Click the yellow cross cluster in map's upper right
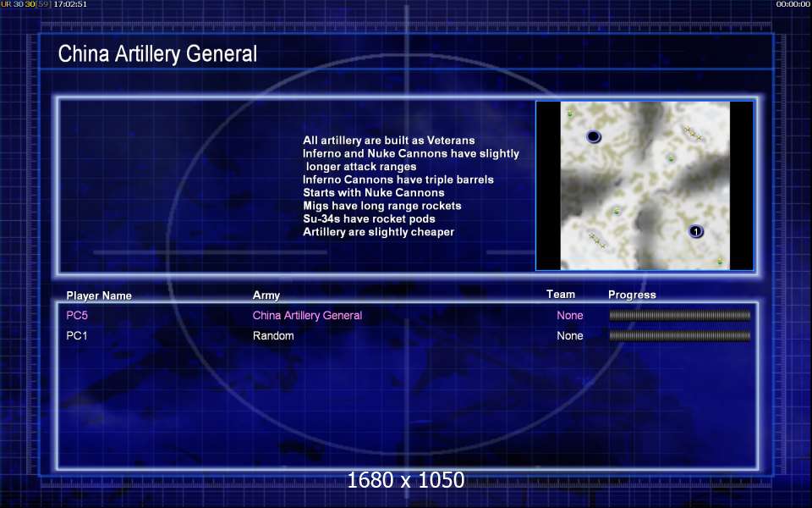 (693, 133)
